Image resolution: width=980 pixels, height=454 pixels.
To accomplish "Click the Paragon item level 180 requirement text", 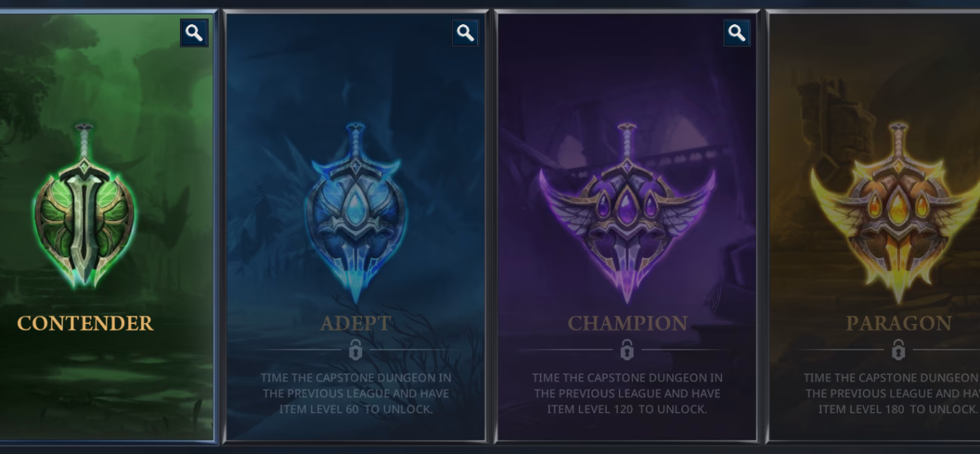I will tap(892, 393).
